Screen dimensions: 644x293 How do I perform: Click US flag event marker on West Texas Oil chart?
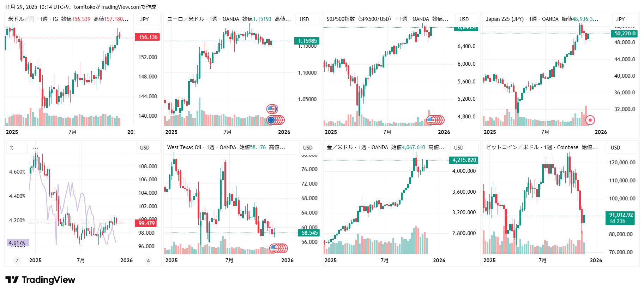(x=274, y=248)
